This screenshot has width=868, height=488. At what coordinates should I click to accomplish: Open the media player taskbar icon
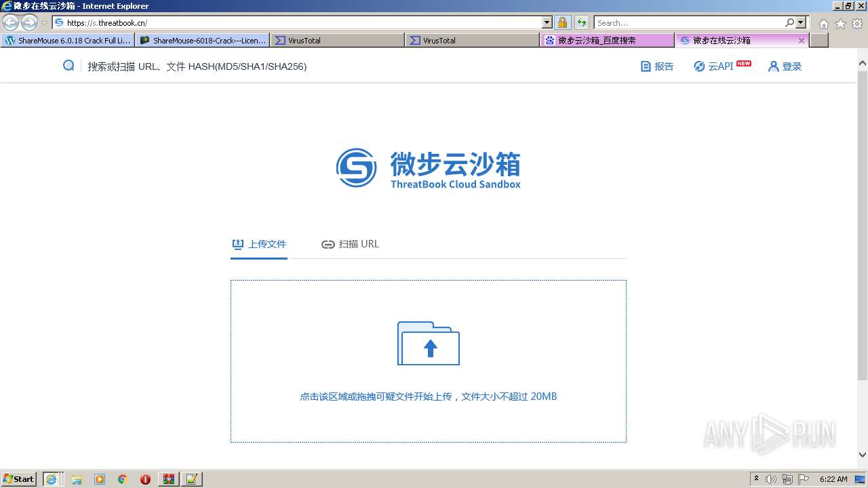coord(100,479)
